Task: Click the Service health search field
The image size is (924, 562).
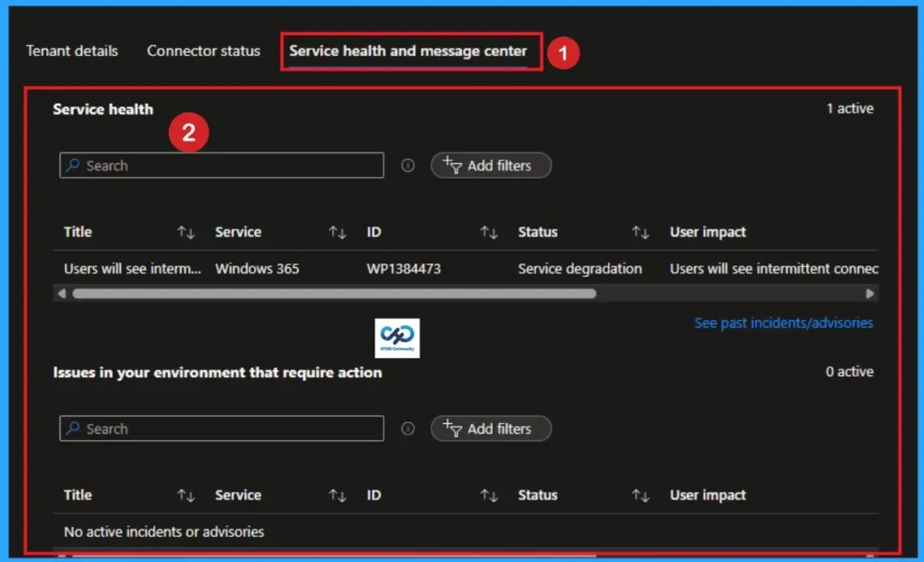Action: (222, 166)
